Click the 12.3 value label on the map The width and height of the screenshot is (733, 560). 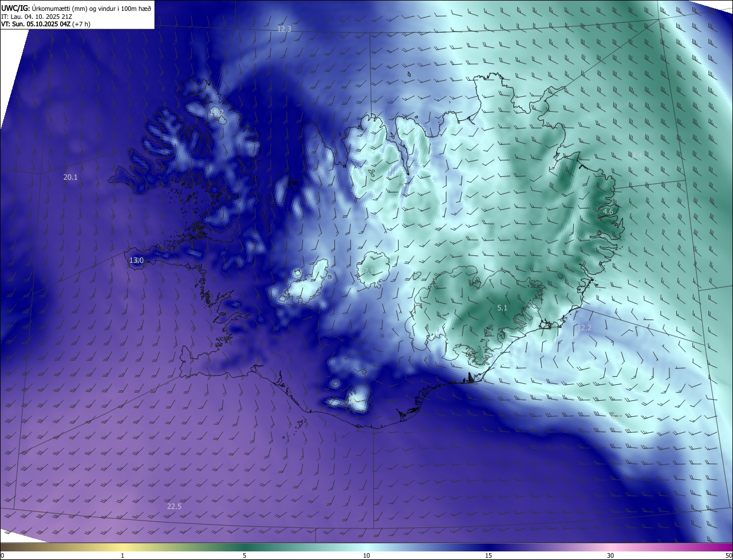[284, 29]
